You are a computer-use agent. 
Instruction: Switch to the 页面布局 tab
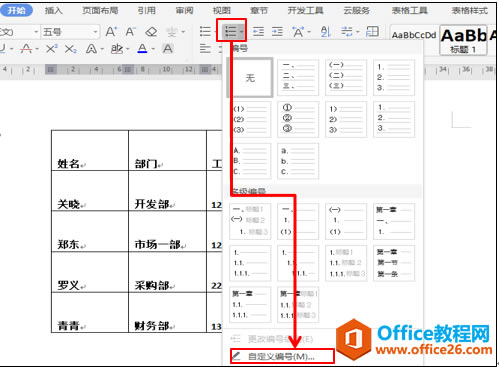coord(100,11)
